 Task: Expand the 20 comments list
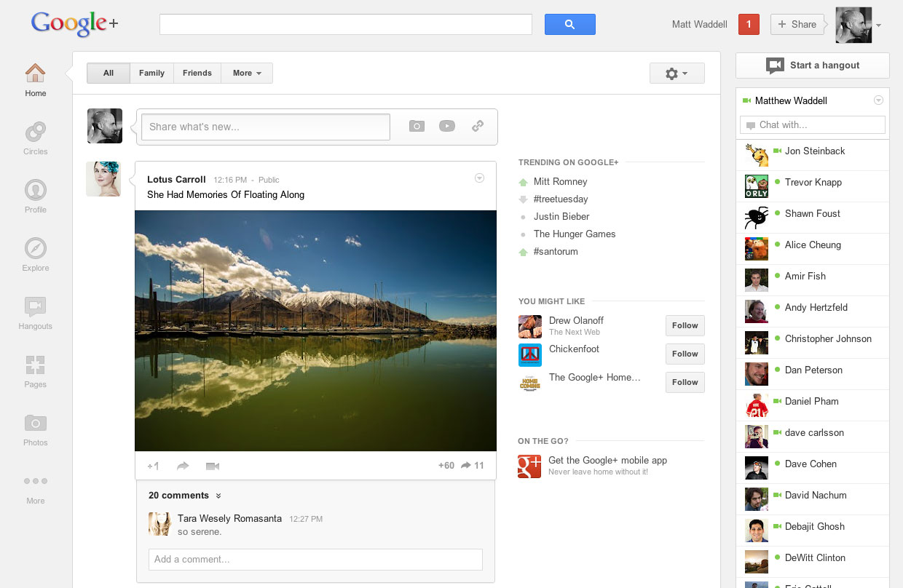[x=184, y=496]
